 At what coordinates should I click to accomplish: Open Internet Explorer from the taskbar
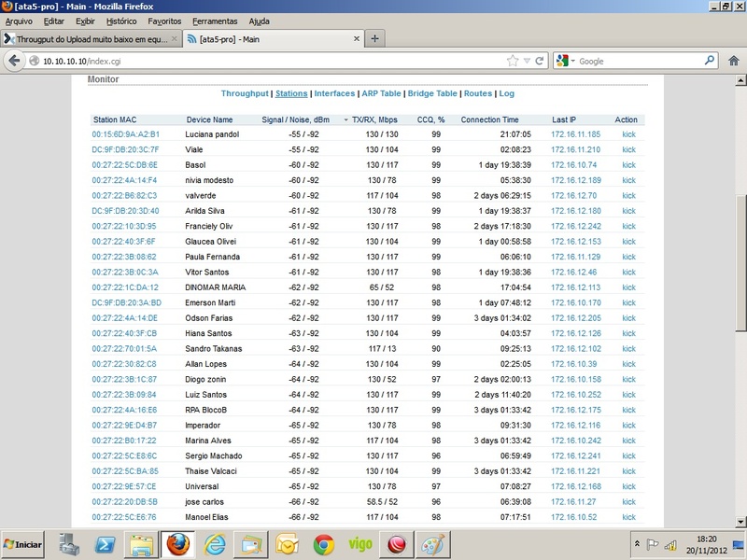214,543
